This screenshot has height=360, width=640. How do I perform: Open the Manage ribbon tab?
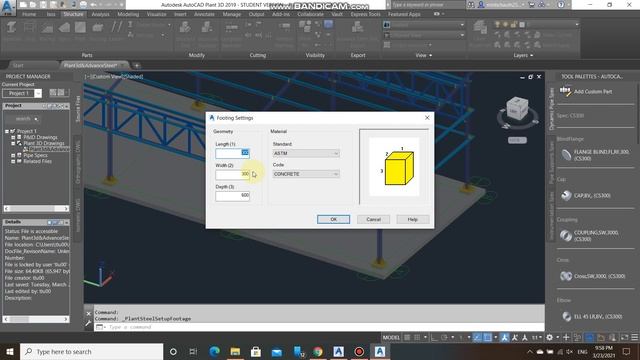click(231, 14)
